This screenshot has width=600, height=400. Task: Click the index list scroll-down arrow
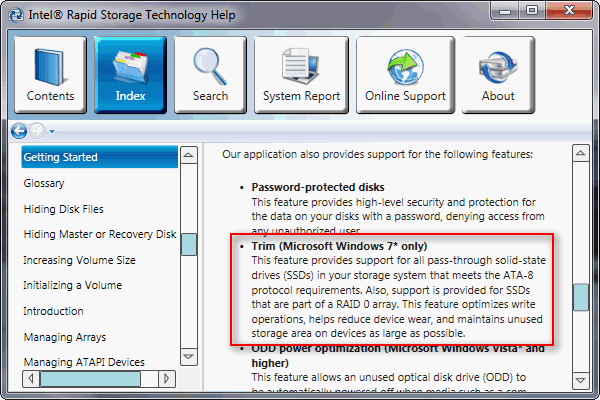tap(189, 357)
